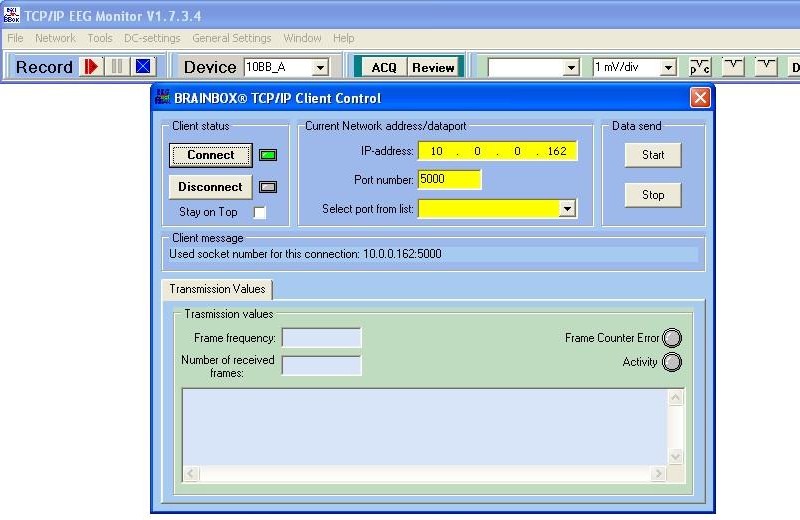Stop recording with the blue crossed square
The image size is (800, 520).
pyautogui.click(x=143, y=67)
